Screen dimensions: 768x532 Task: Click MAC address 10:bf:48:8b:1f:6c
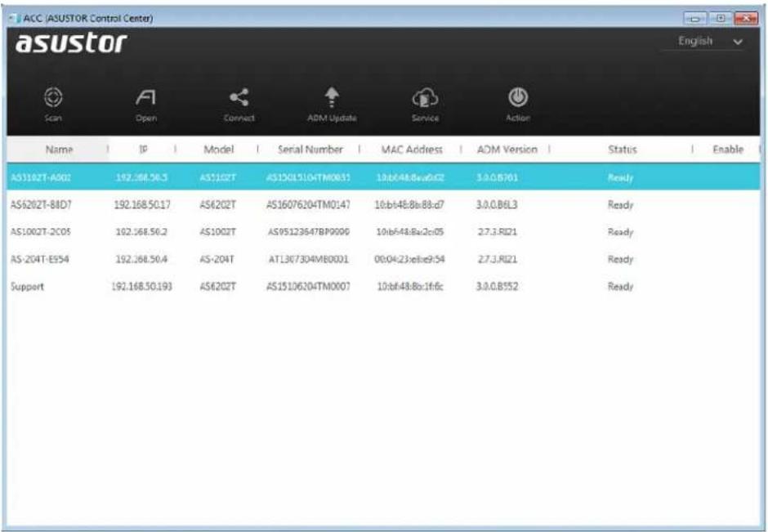pos(410,286)
